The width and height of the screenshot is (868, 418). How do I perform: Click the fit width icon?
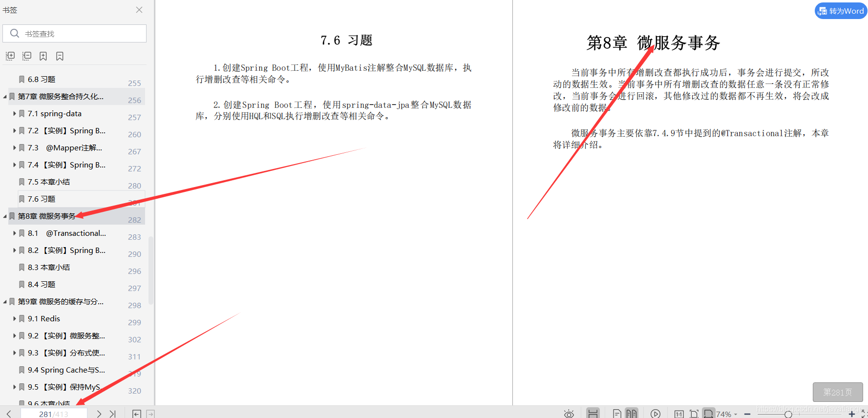pos(708,414)
